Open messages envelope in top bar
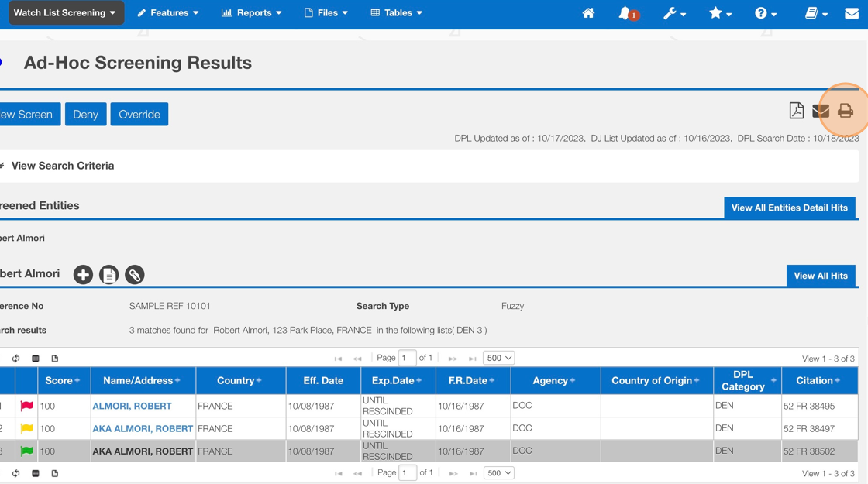The width and height of the screenshot is (868, 484). point(852,12)
